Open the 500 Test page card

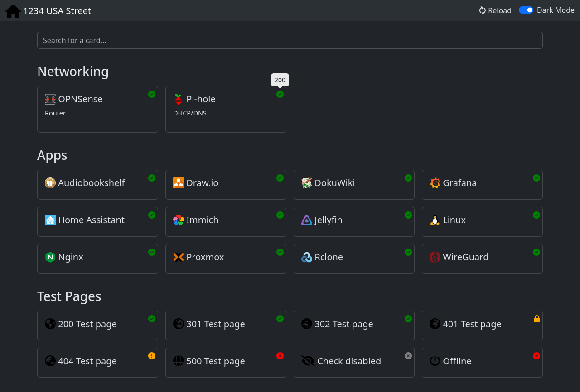tap(226, 363)
